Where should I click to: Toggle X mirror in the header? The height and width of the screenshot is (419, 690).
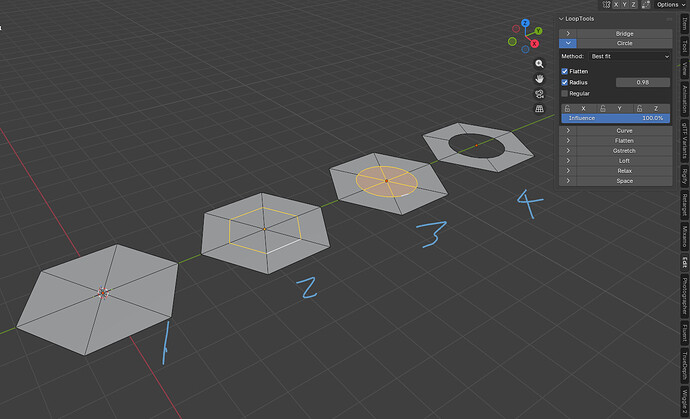(x=616, y=4)
